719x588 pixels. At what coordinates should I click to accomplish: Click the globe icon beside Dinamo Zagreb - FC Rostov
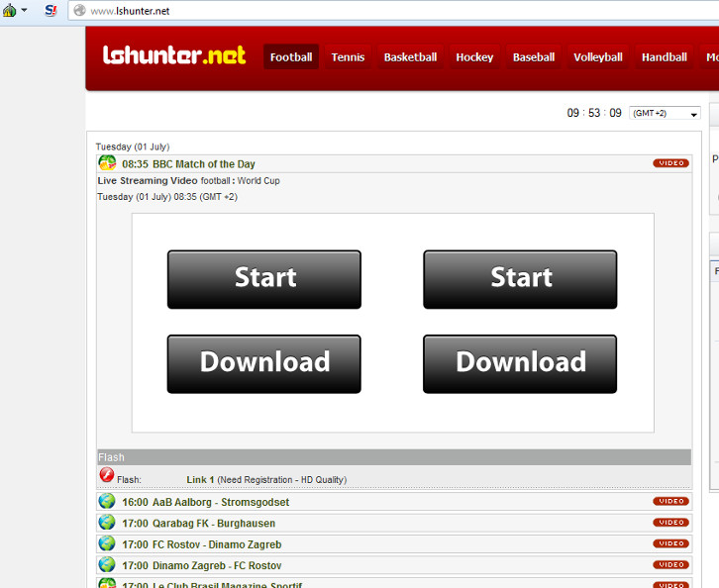[107, 565]
